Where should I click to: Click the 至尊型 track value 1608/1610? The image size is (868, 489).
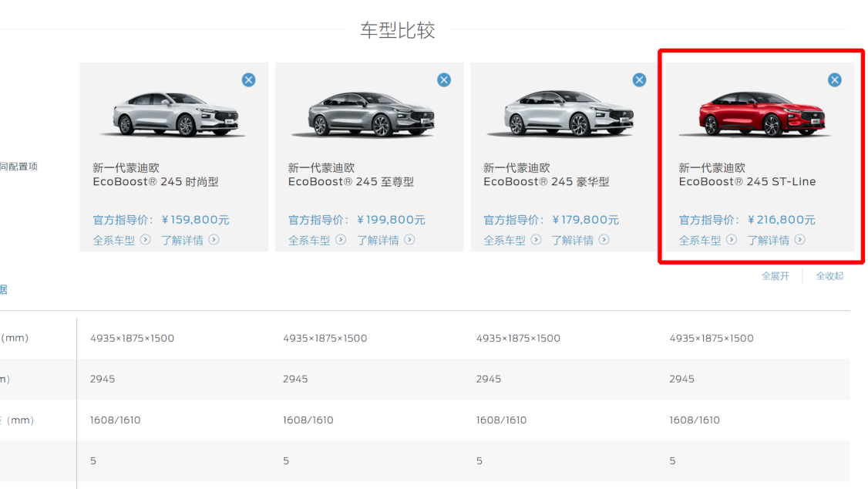(308, 420)
